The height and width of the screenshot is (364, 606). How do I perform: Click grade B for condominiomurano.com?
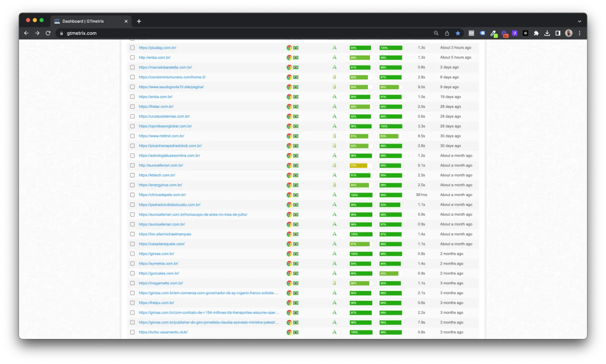(x=334, y=77)
